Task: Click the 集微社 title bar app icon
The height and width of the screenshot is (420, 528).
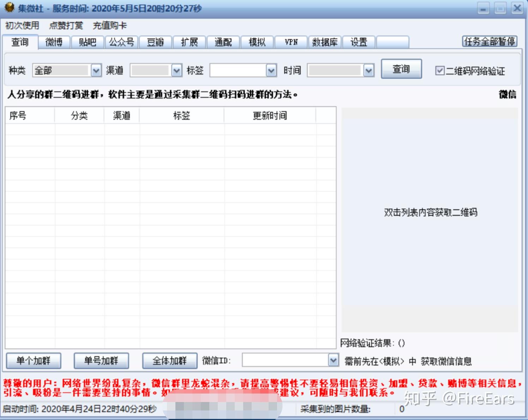Action: coord(9,7)
